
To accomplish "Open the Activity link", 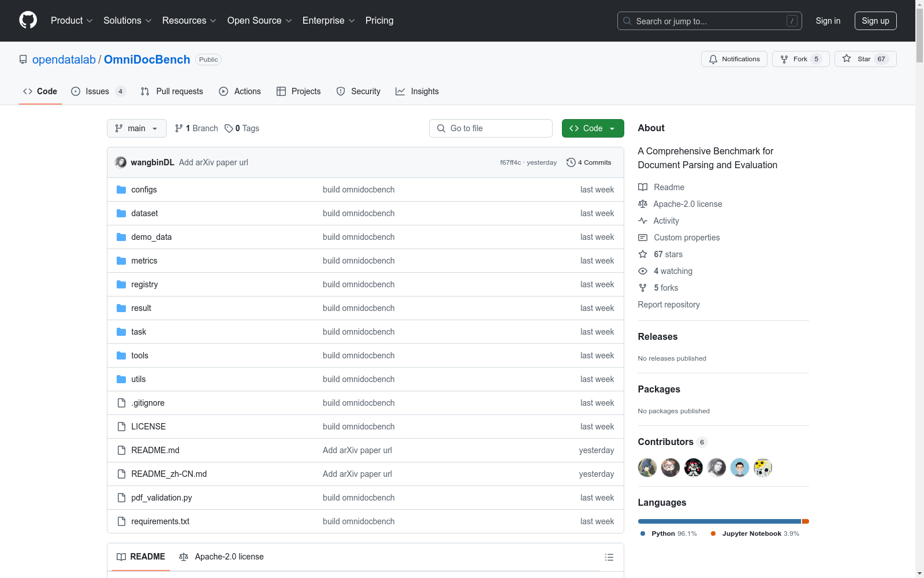I will pyautogui.click(x=658, y=221).
